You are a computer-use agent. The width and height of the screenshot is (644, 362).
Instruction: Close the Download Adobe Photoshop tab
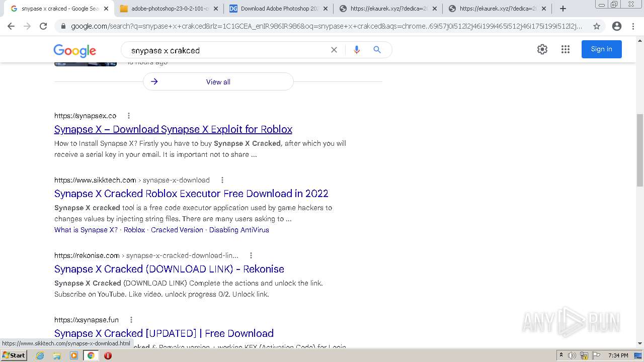(325, 9)
